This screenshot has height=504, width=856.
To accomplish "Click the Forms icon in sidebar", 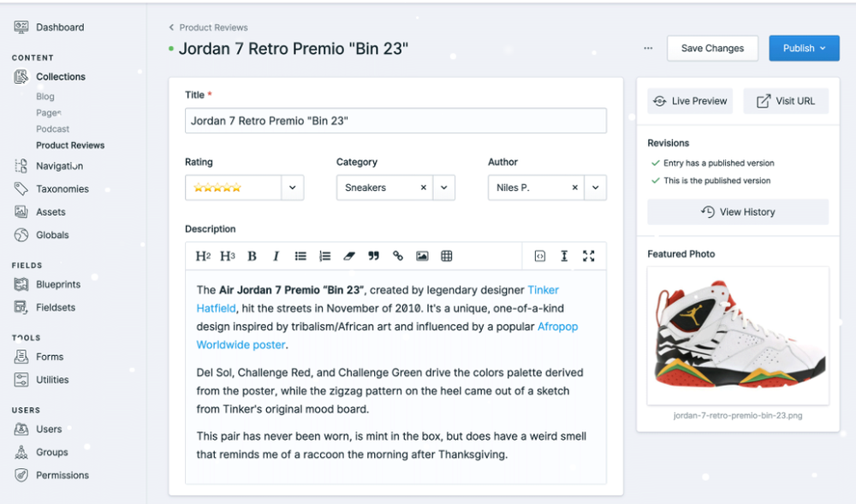I will tap(21, 357).
